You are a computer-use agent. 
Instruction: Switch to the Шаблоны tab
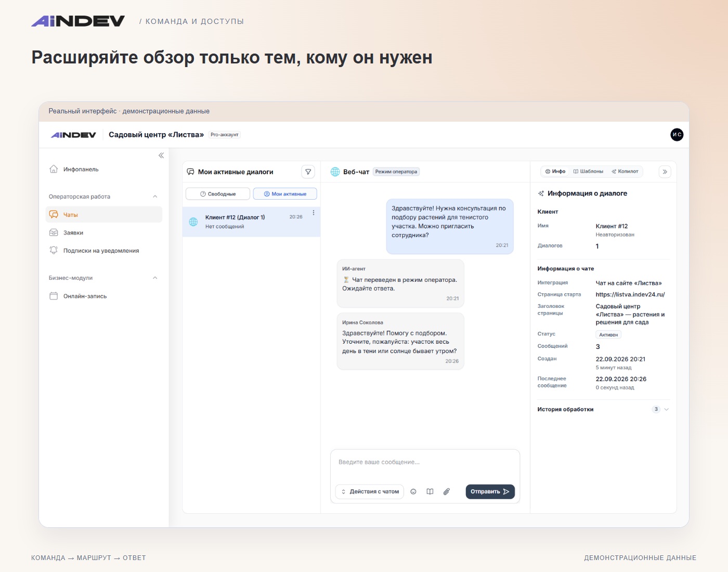point(588,171)
